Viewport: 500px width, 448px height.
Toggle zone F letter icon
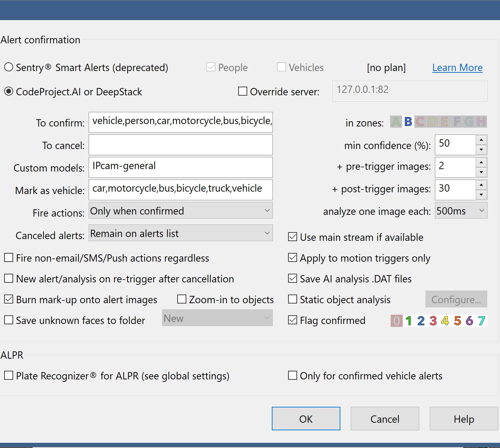coord(457,122)
